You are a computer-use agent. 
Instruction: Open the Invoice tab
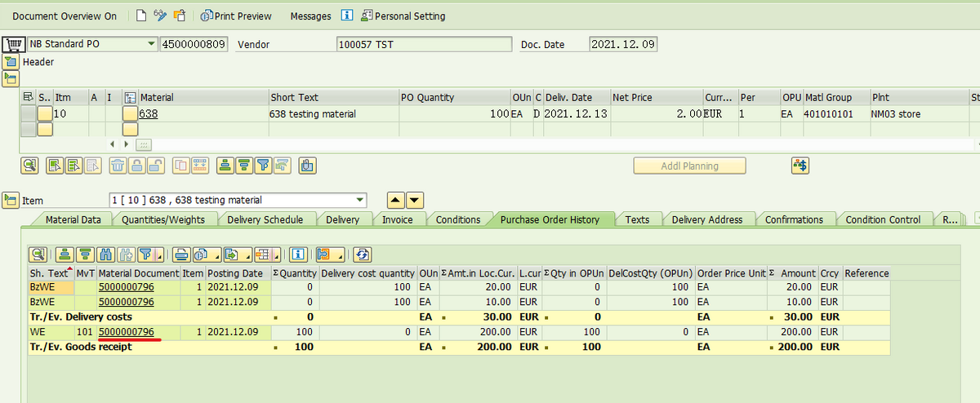pyautogui.click(x=398, y=219)
